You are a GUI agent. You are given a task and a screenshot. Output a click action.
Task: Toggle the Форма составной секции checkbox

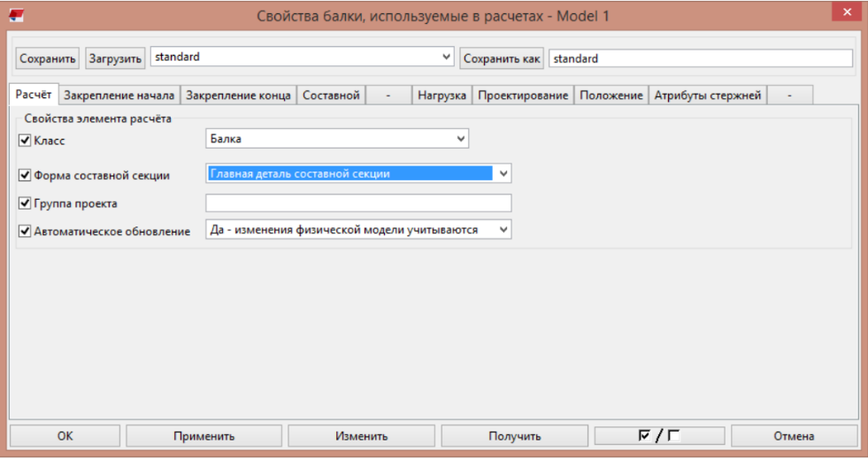(x=25, y=175)
